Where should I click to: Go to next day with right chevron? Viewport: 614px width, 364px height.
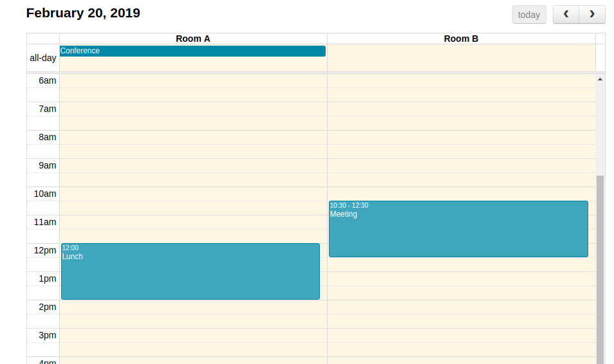592,15
